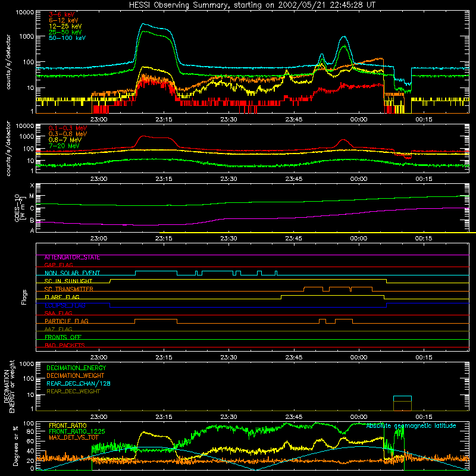This screenshot has width=476, height=476.
Task: Click the 23:30 tick label under MeV panel
Action: point(229,179)
